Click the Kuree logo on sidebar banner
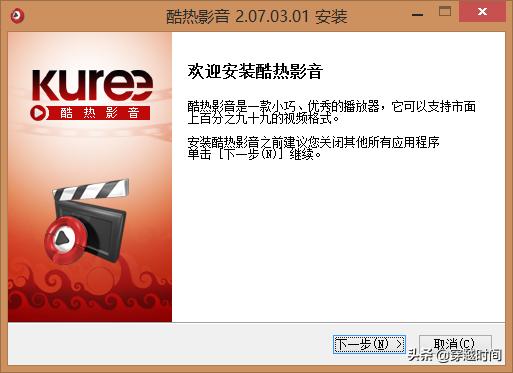 click(92, 85)
